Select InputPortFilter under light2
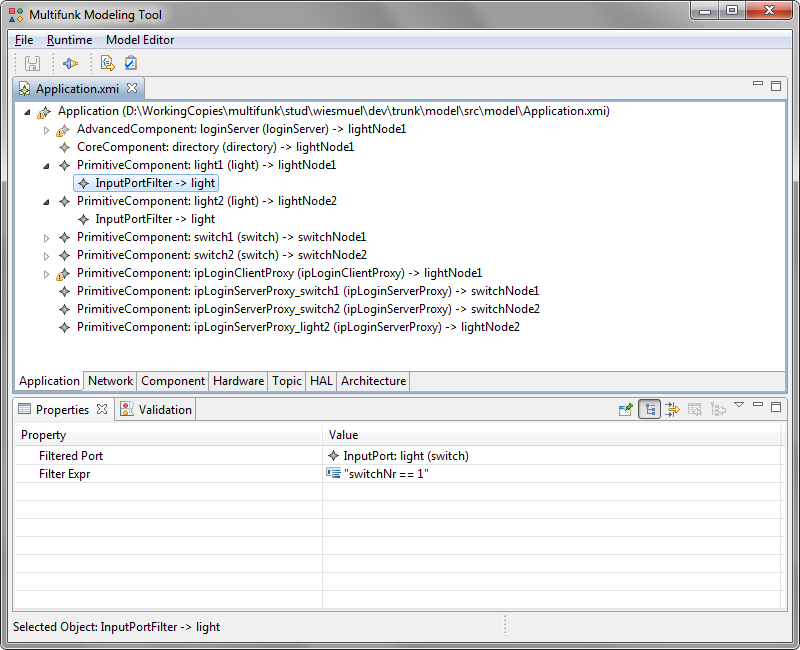The width and height of the screenshot is (800, 650). 155,219
